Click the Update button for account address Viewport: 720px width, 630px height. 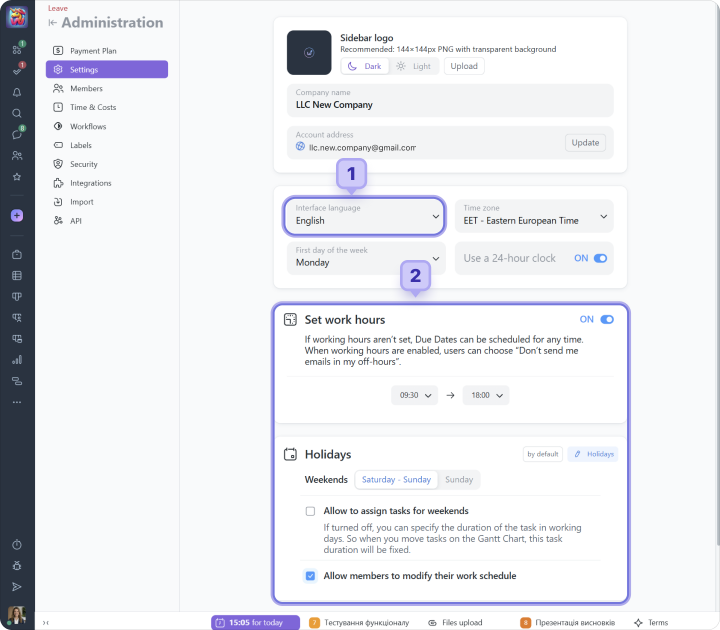[585, 143]
